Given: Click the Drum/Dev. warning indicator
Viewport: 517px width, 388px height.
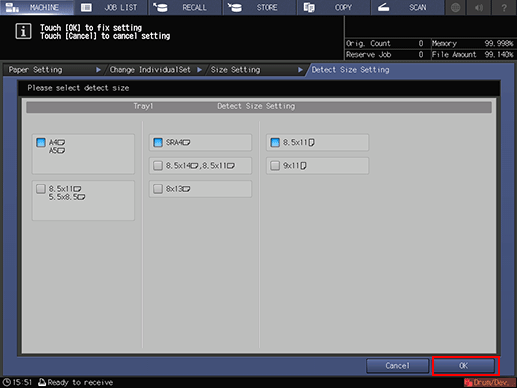Looking at the screenshot, I should (x=490, y=383).
